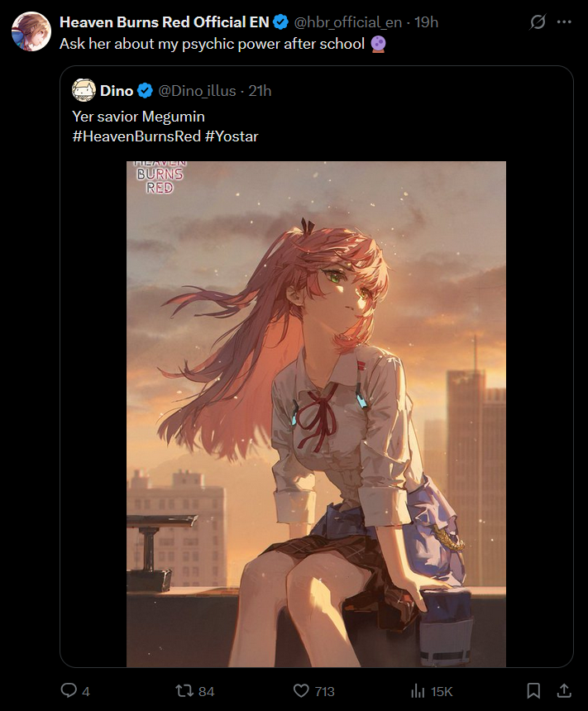
Task: Open quoted post via 'Yer savior Megumin' text
Action: tap(138, 117)
